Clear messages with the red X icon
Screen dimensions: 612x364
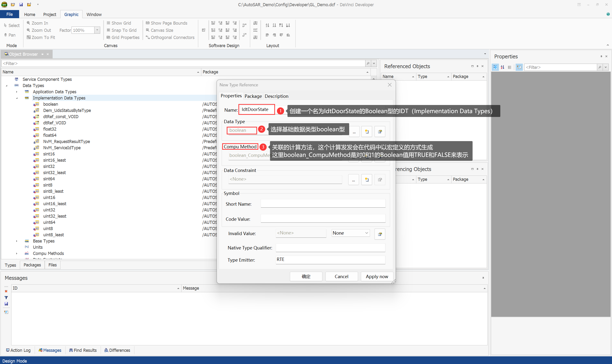click(6, 291)
